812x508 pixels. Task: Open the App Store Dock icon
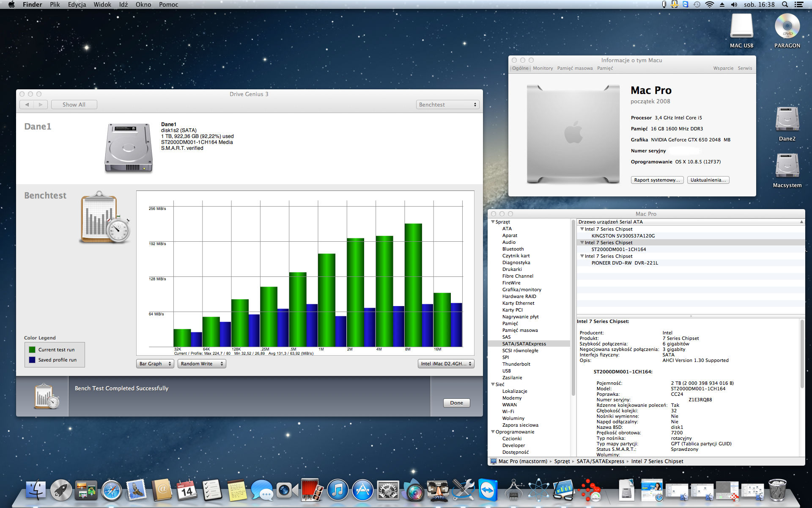click(x=362, y=490)
